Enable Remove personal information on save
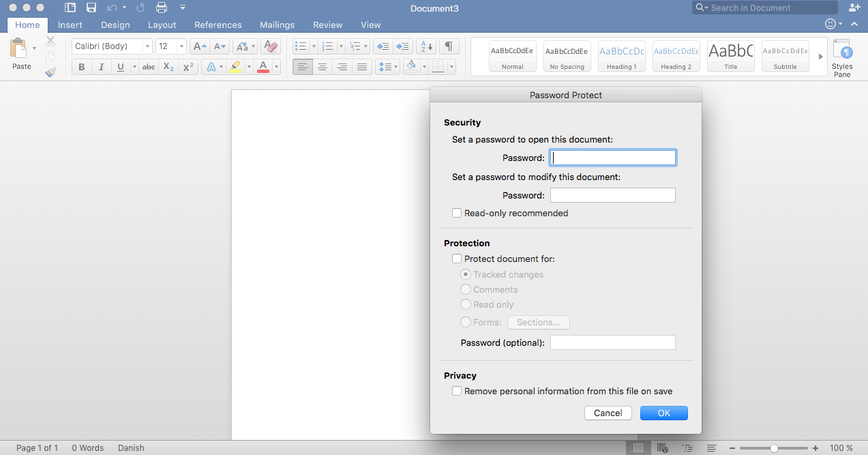868x455 pixels. point(457,392)
